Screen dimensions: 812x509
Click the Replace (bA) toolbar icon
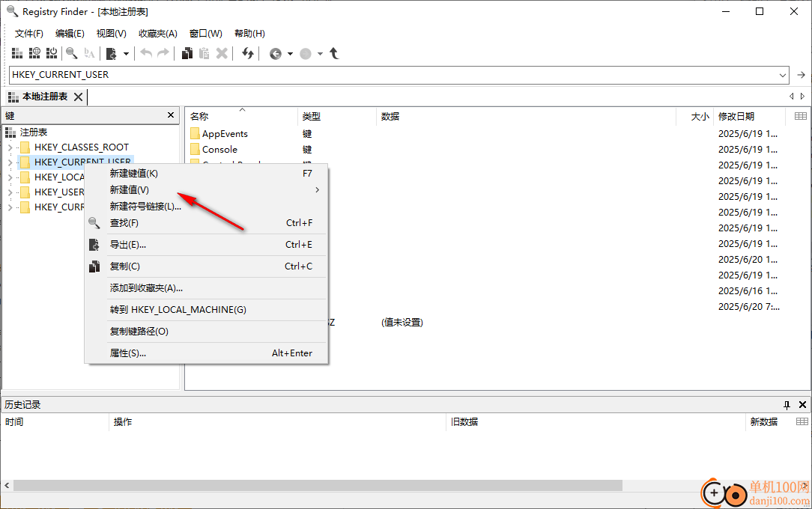pos(89,53)
